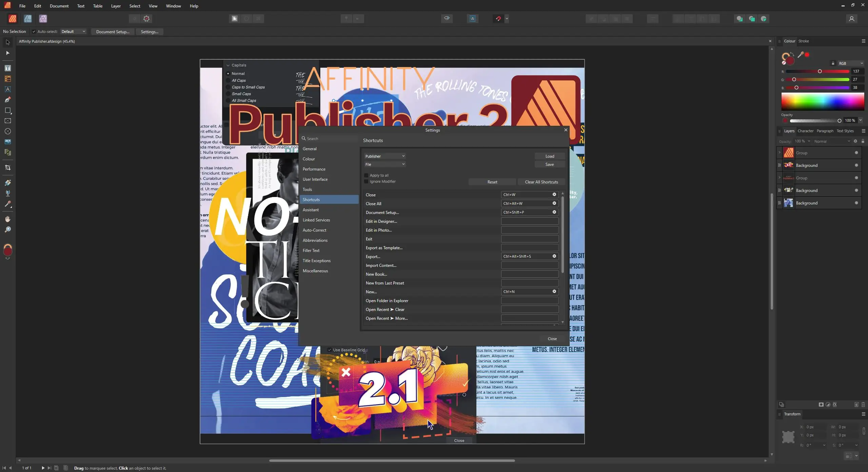Open the File menu category dropdown
Image resolution: width=868 pixels, height=472 pixels.
384,164
